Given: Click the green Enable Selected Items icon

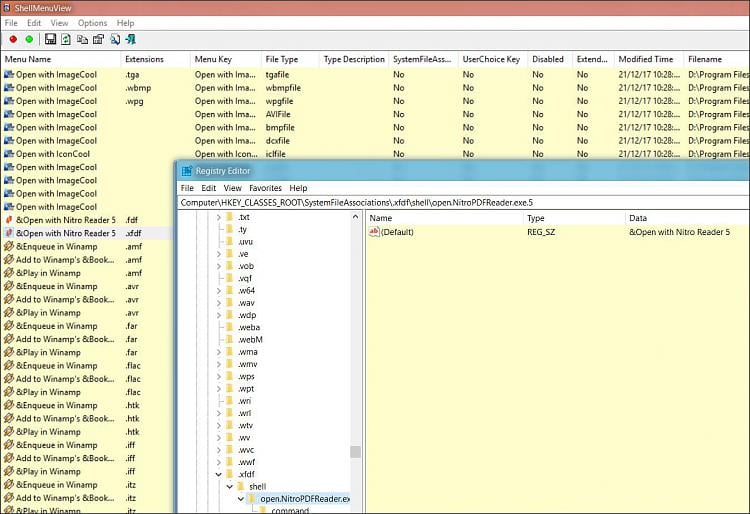Looking at the screenshot, I should tap(29, 40).
